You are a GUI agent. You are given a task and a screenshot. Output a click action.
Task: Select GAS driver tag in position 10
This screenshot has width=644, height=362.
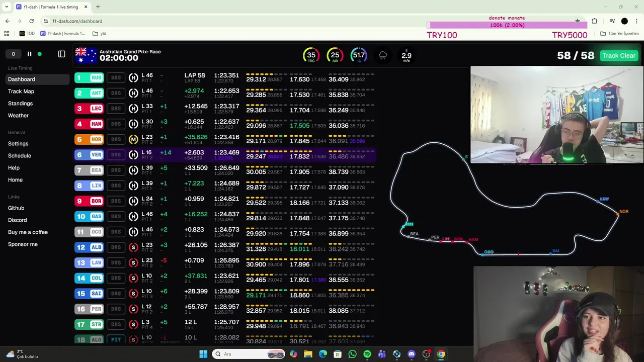[x=90, y=216]
